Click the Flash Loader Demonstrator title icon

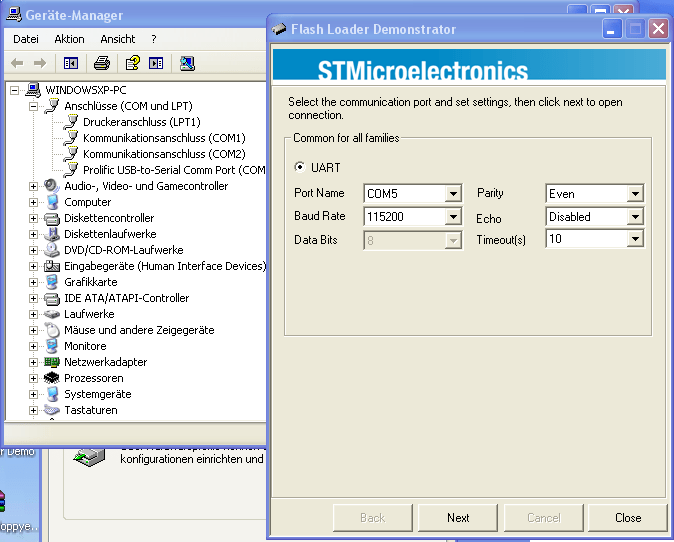click(279, 29)
